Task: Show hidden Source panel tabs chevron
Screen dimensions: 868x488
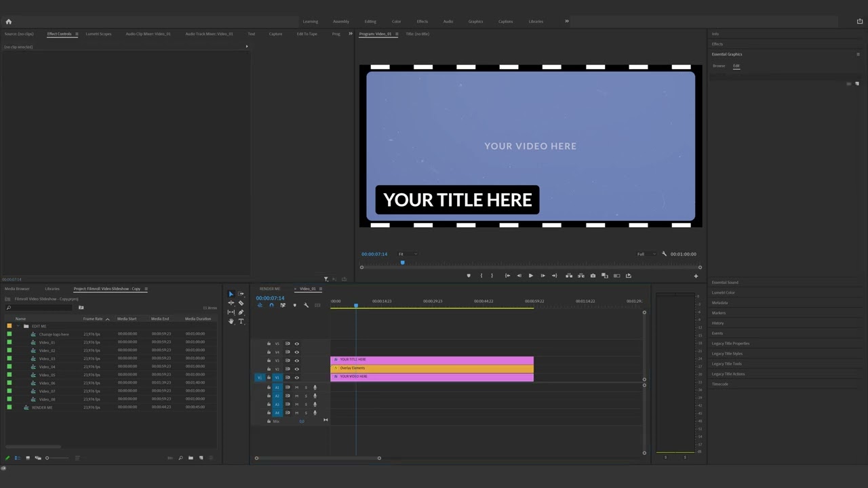Action: tap(351, 33)
